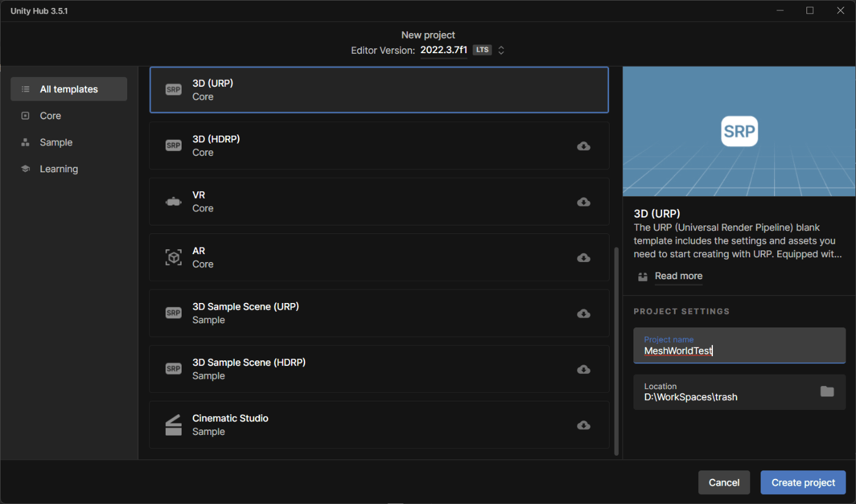Open the Editor Version selector arrows
Screen dimensions: 856x504
[x=501, y=50]
